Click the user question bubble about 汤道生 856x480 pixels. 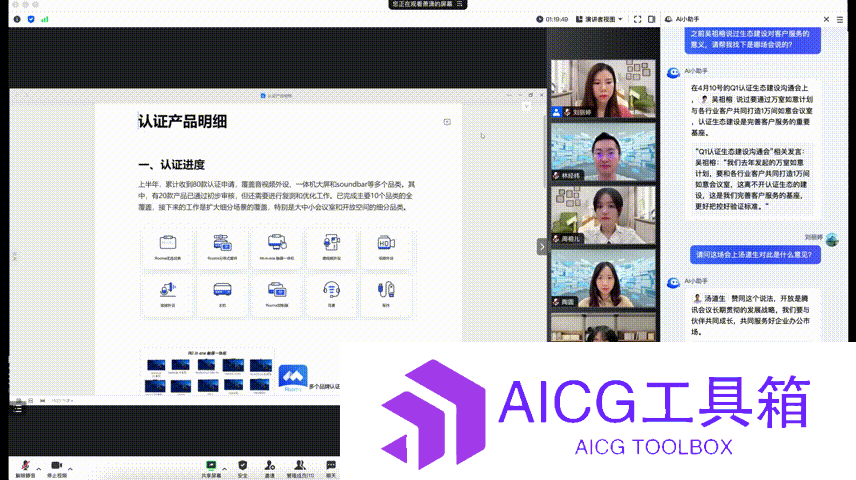[x=755, y=254]
